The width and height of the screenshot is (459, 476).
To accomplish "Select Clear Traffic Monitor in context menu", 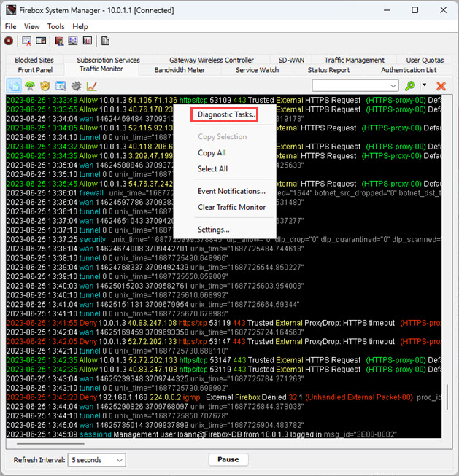I will pyautogui.click(x=231, y=207).
